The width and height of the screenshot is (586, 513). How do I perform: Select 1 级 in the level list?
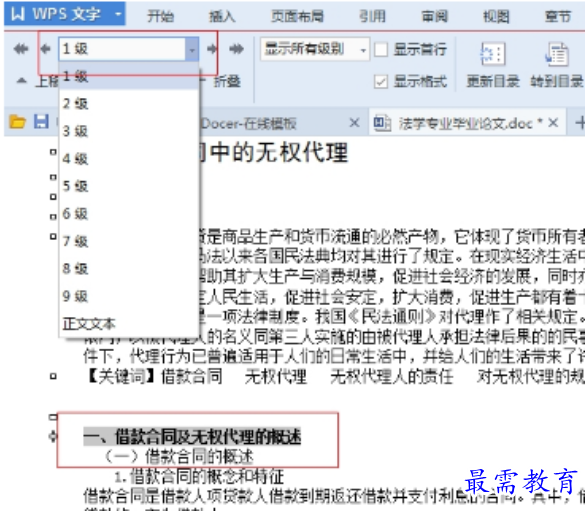click(x=129, y=77)
